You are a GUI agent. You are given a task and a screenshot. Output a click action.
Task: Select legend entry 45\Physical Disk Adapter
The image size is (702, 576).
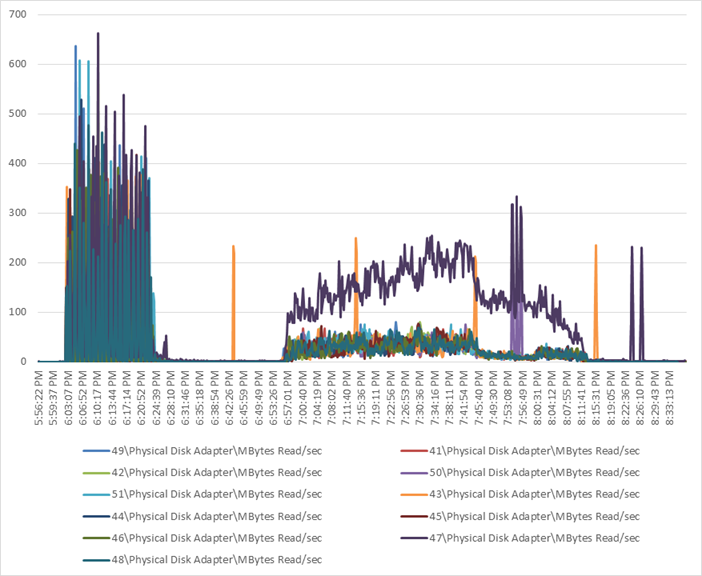pyautogui.click(x=520, y=516)
